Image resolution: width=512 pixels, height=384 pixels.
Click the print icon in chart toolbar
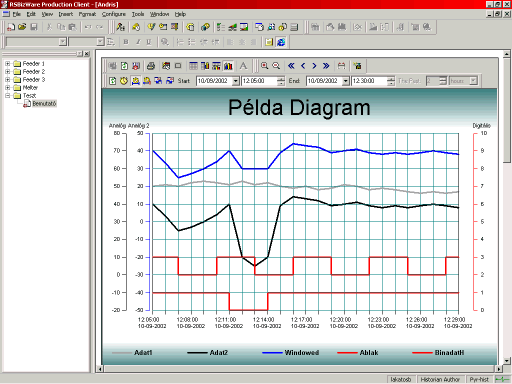tap(151, 66)
